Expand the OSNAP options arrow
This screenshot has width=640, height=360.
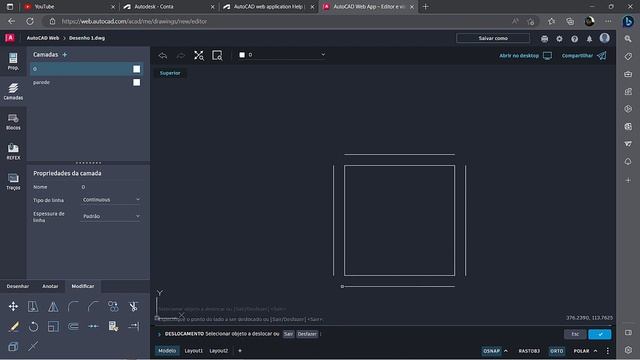[506, 351]
